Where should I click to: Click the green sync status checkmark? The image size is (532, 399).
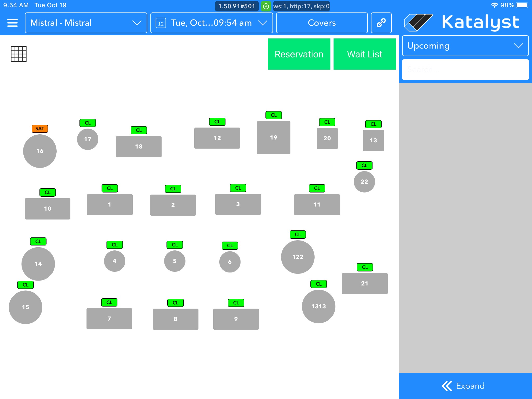coord(266,6)
